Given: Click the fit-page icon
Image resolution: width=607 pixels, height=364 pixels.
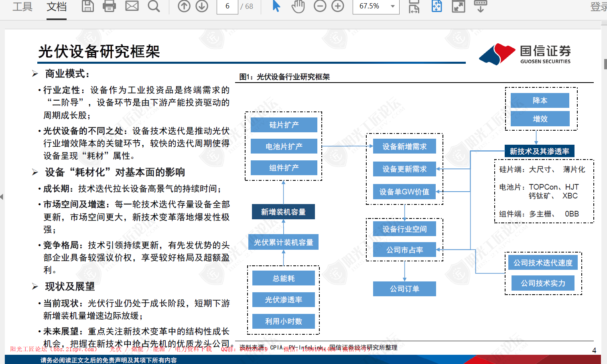Looking at the screenshot, I should tap(436, 6).
